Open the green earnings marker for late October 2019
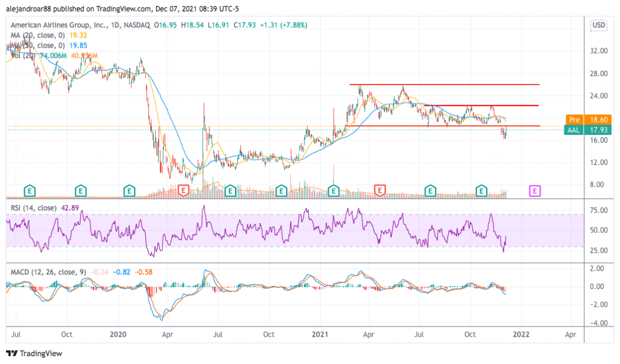Image resolution: width=620 pixels, height=364 pixels. pos(81,191)
